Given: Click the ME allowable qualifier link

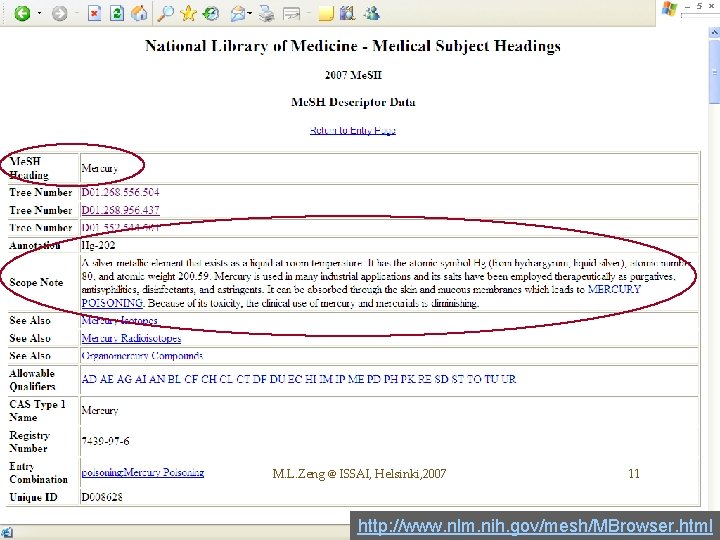Looking at the screenshot, I should pos(356,379).
